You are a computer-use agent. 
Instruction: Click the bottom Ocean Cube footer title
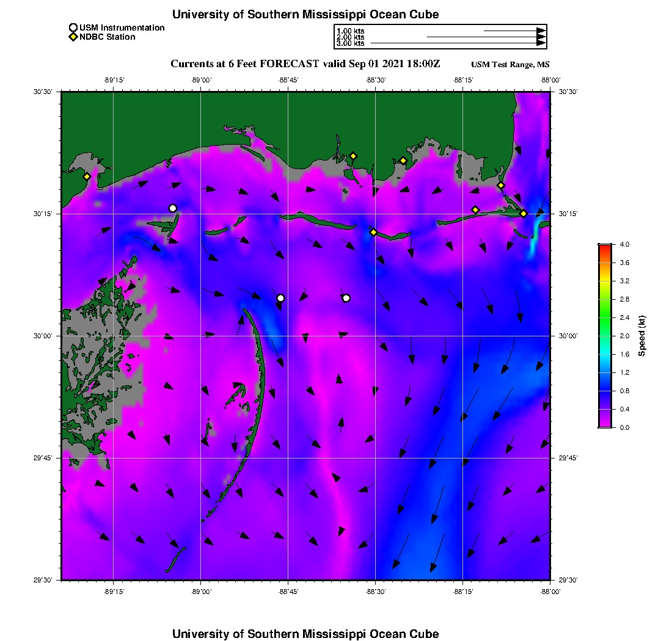pyautogui.click(x=305, y=633)
